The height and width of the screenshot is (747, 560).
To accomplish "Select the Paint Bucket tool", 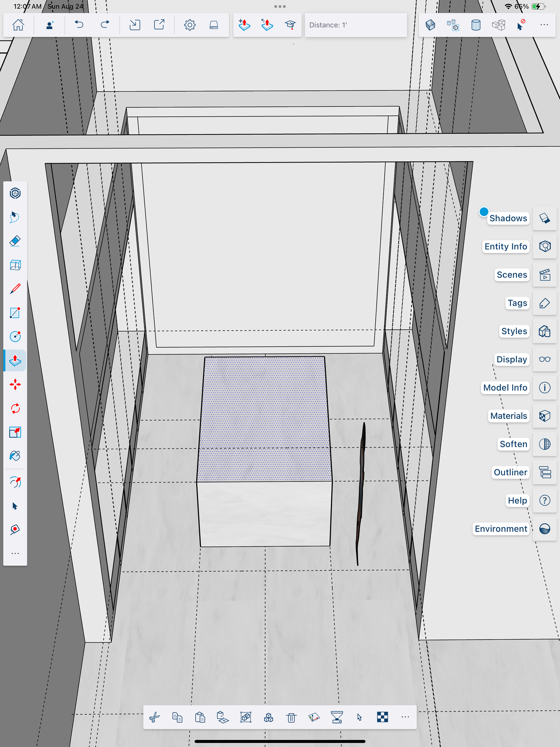I will tap(15, 456).
